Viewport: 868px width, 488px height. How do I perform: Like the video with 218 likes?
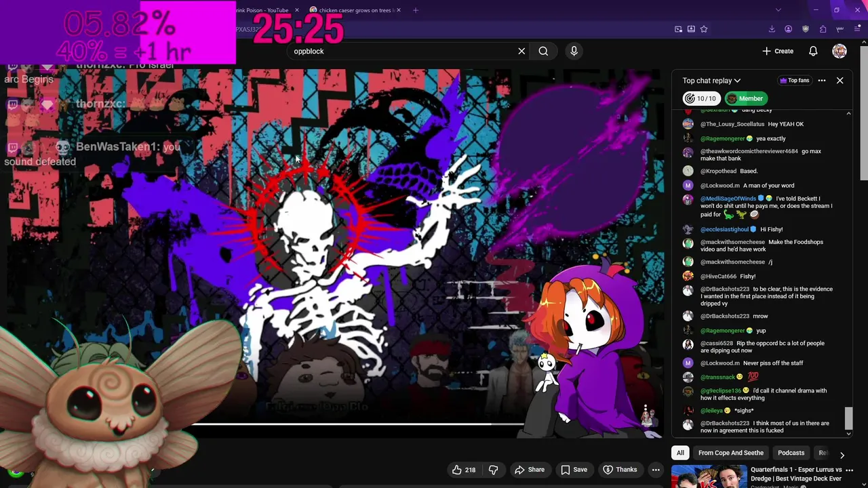point(464,470)
